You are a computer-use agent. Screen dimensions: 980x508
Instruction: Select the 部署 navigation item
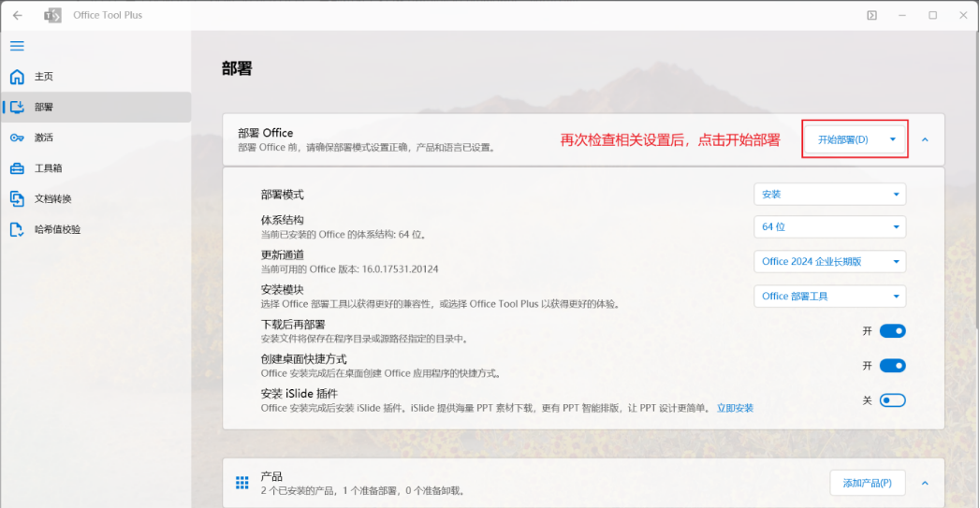tap(96, 107)
